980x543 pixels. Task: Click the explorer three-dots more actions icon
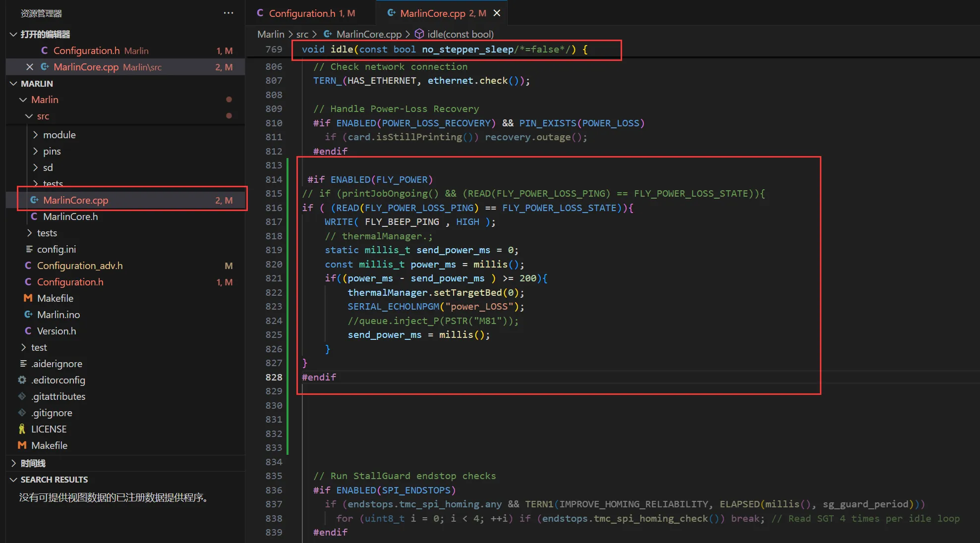(228, 13)
